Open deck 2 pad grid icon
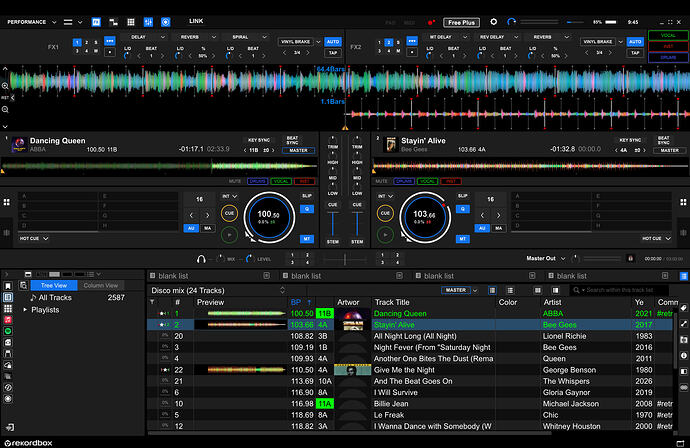Viewport: 690px width, 448px height. [x=683, y=202]
